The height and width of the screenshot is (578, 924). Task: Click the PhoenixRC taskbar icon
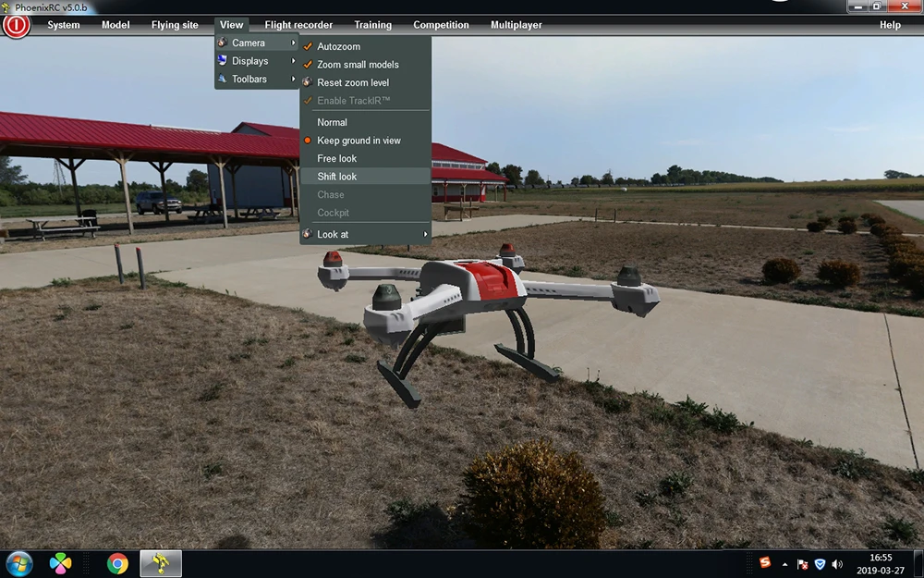(x=160, y=563)
